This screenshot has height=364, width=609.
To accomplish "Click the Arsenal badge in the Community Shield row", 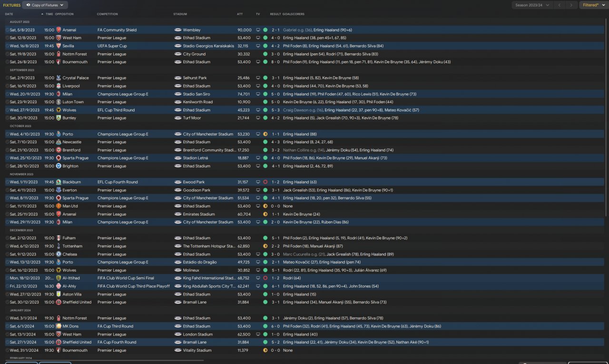I will pyautogui.click(x=58, y=30).
